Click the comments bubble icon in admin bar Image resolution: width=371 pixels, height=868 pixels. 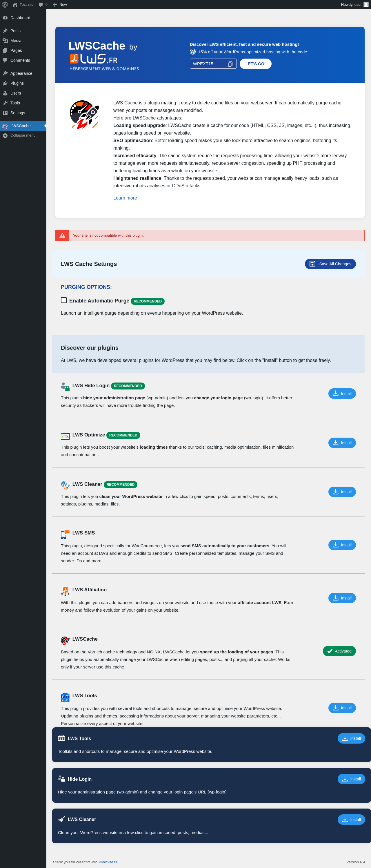click(41, 5)
